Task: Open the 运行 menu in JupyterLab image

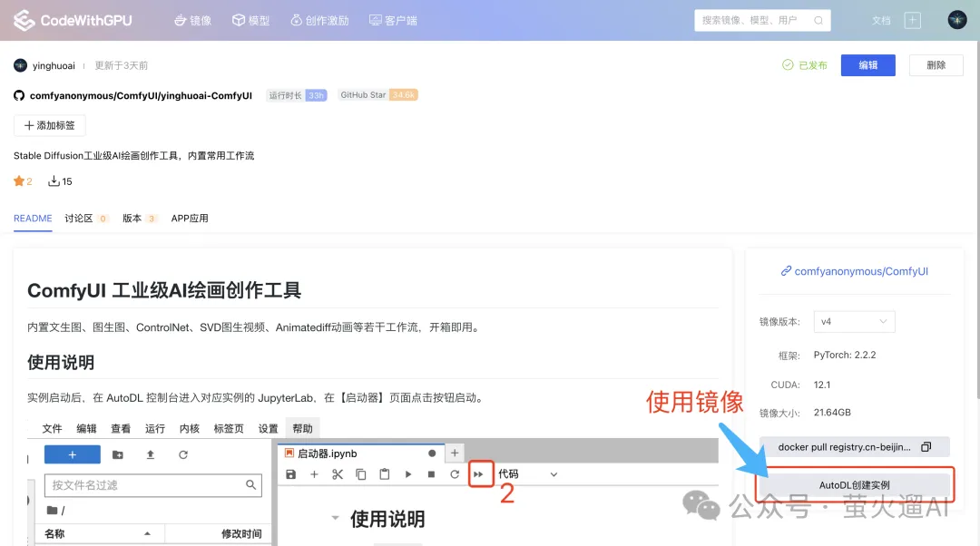Action: tap(155, 429)
